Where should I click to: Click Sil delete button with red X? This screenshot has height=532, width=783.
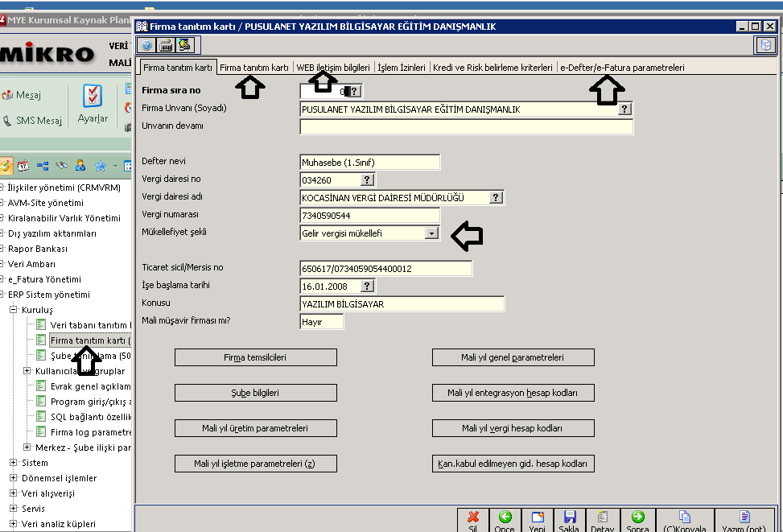coord(473,521)
